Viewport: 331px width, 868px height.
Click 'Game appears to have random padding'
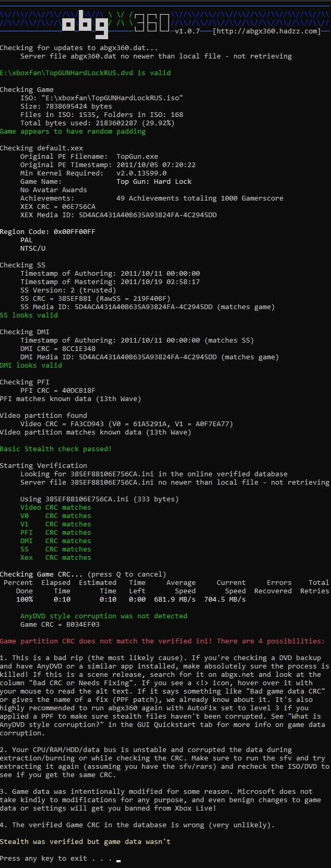tap(73, 132)
